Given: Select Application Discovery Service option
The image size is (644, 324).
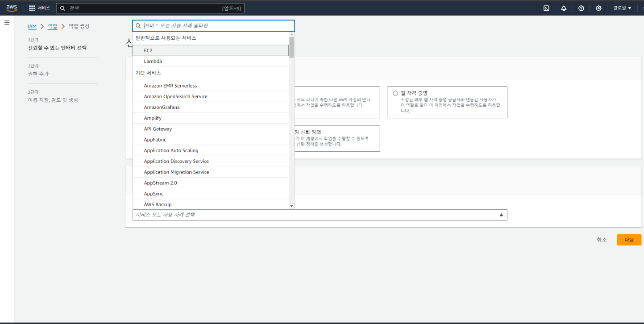Looking at the screenshot, I should [211, 161].
